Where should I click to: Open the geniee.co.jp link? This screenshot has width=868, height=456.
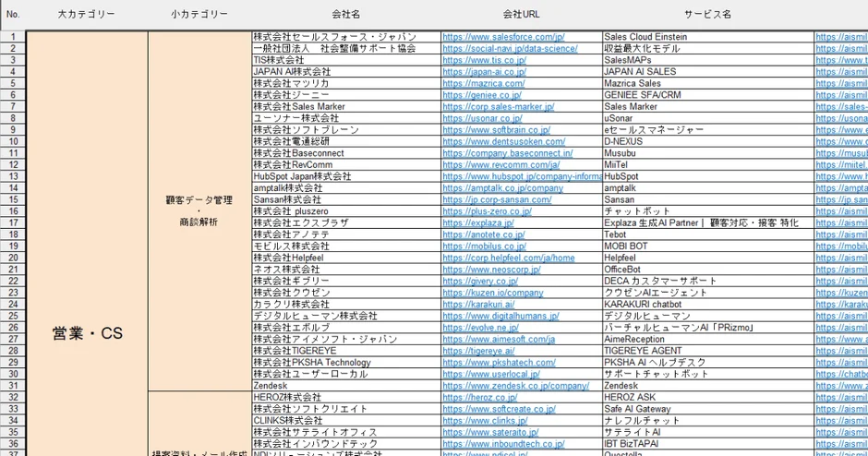(482, 95)
